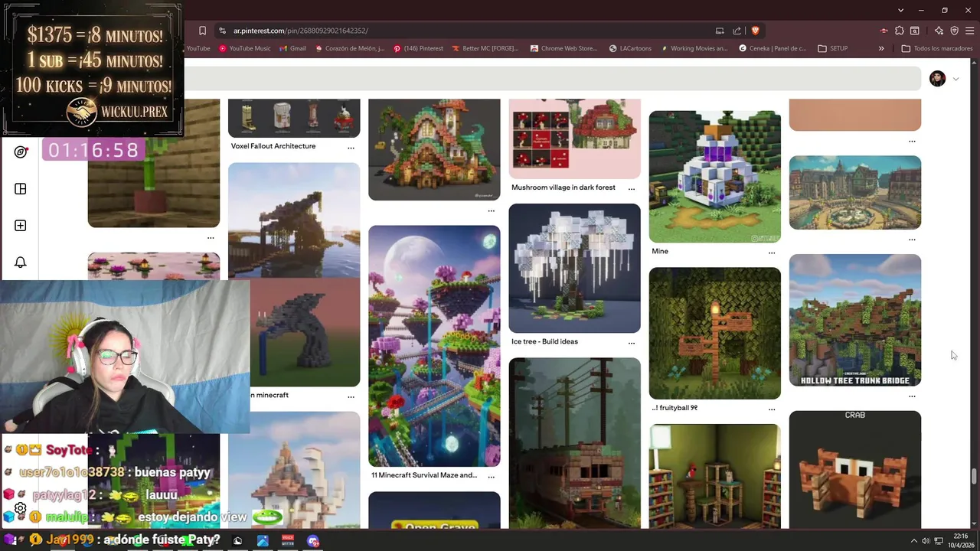This screenshot has height=551, width=980.
Task: Open more options for the 11 Minecraft Survival Maze pin
Action: [492, 476]
